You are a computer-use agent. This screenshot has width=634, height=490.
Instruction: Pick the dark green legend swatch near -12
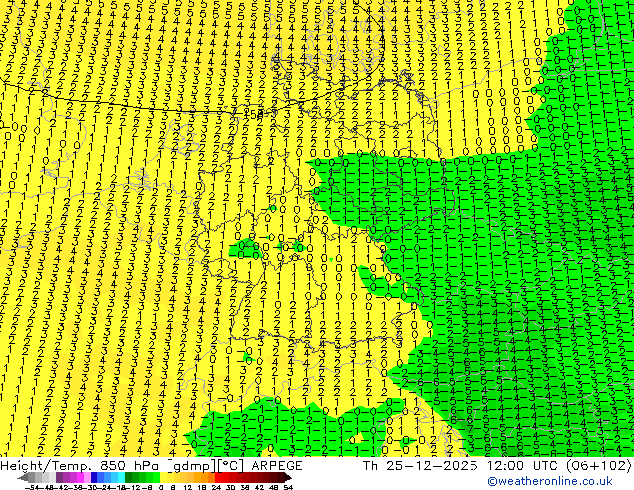[x=128, y=477]
